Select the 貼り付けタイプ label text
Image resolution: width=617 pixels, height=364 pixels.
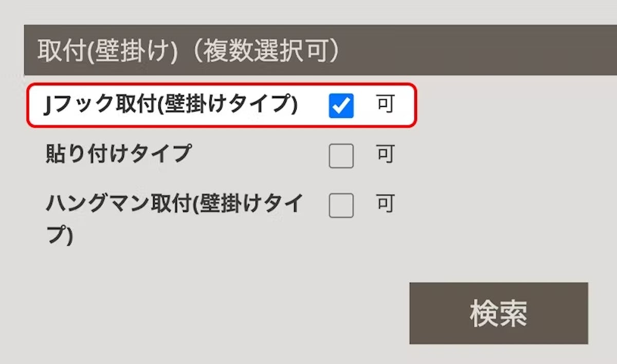(118, 154)
